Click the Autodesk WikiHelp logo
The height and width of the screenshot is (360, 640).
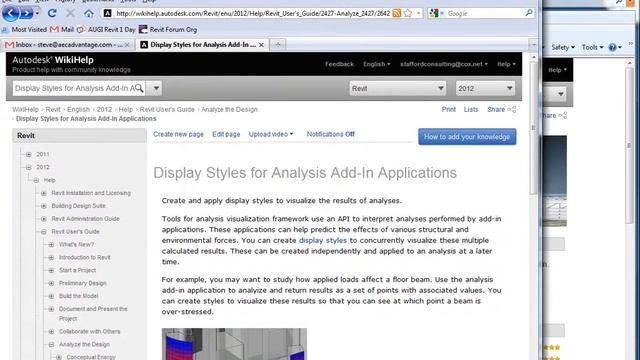[53, 60]
